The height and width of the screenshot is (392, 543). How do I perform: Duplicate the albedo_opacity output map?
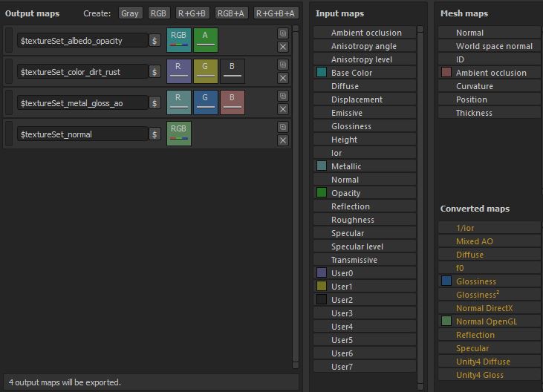283,33
